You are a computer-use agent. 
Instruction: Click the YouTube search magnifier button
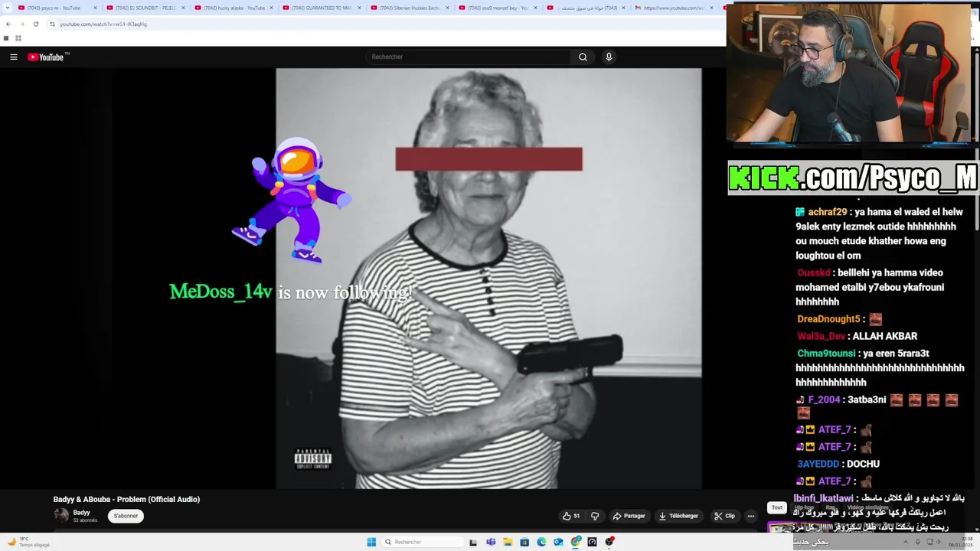pyautogui.click(x=583, y=57)
